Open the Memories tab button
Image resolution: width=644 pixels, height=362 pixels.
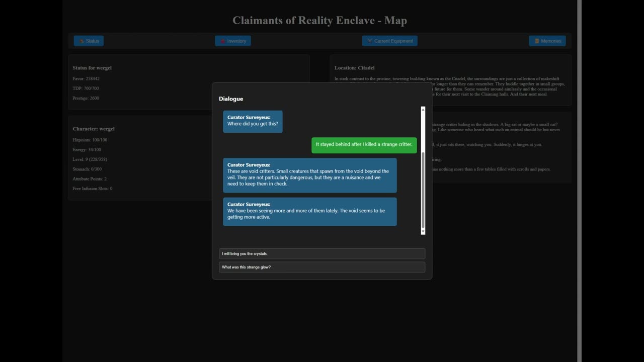tap(547, 41)
